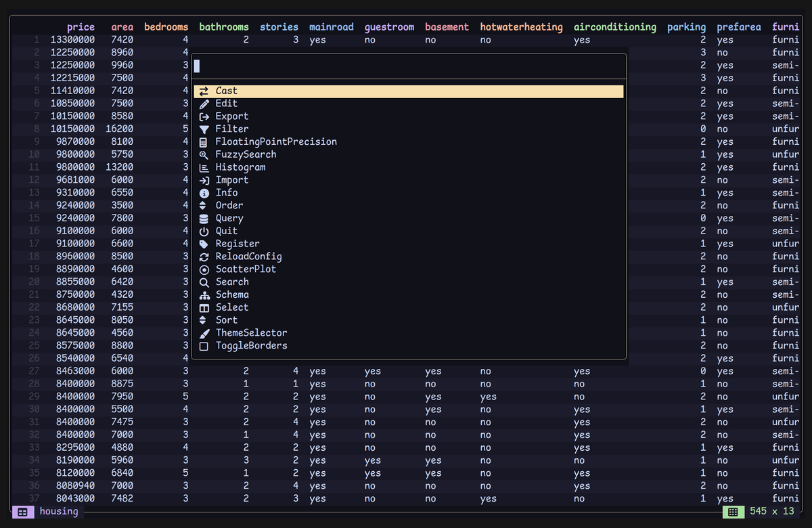Click the Edit pencil icon
Viewport: 812px width, 528px height.
[x=204, y=104]
